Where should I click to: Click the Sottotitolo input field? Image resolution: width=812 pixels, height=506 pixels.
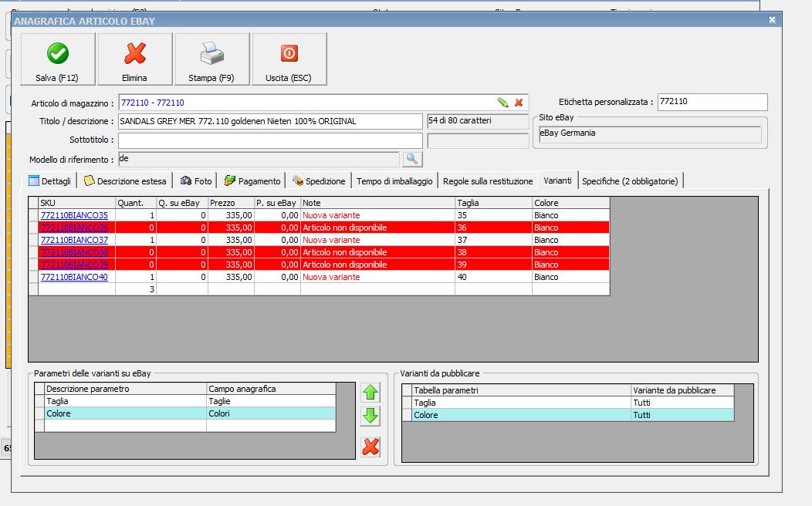[270, 140]
